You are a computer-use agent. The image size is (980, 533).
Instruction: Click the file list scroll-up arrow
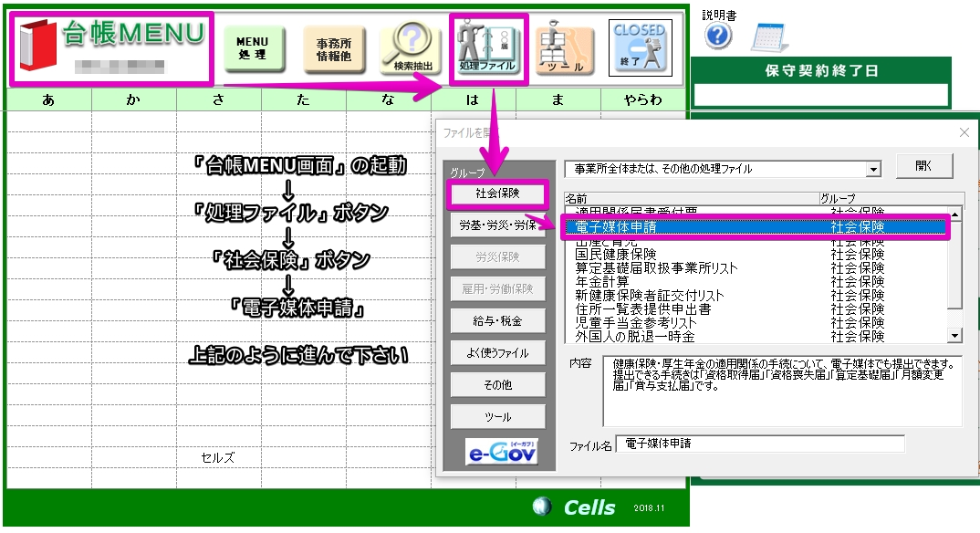click(955, 214)
